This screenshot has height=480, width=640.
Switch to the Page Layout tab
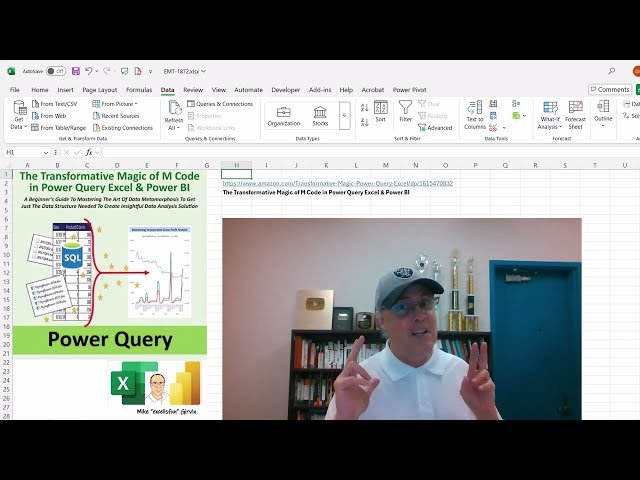click(100, 90)
